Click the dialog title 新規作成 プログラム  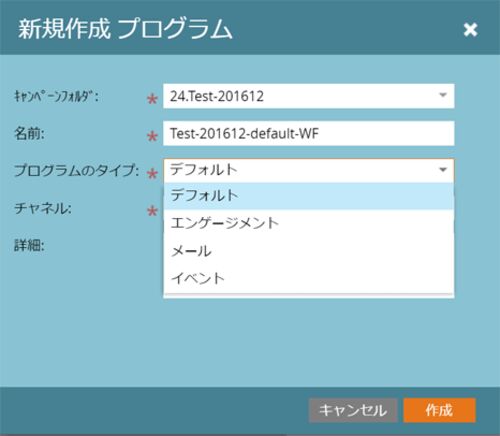(x=125, y=29)
